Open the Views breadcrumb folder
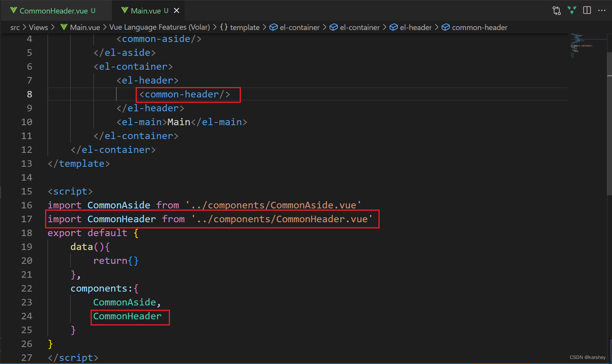 (x=39, y=27)
